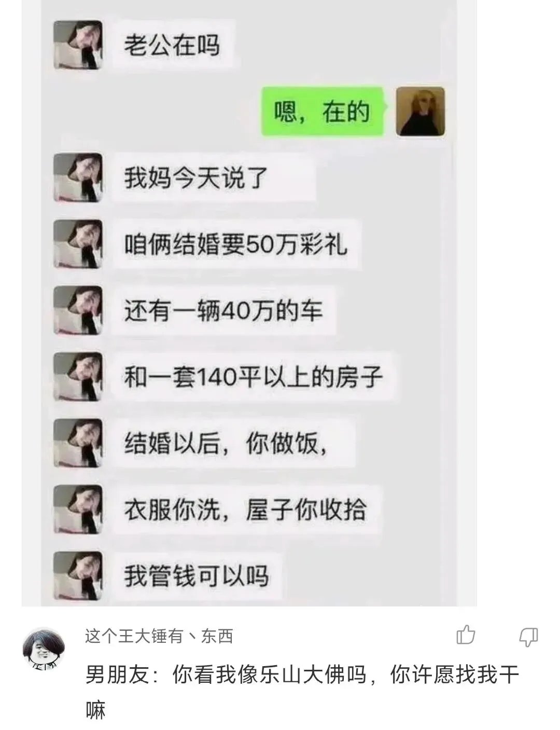Tap the avatar beside "还有一辆40万的车"
Image resolution: width=560 pixels, height=730 pixels.
(x=78, y=311)
